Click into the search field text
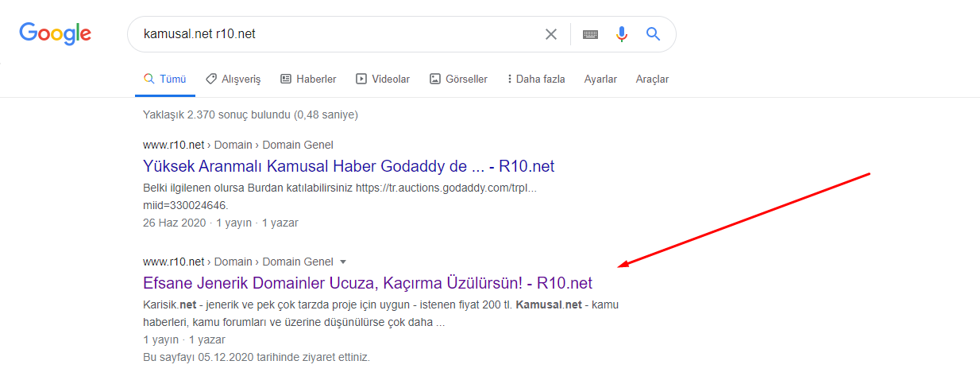 [199, 34]
